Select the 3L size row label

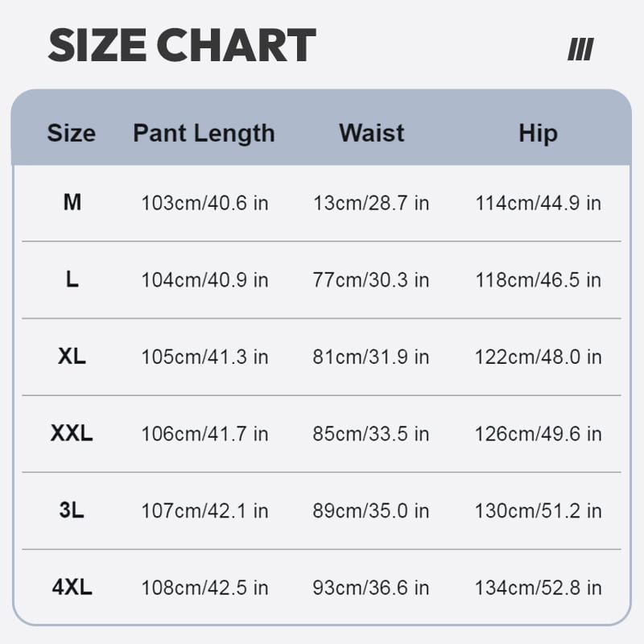pyautogui.click(x=72, y=510)
